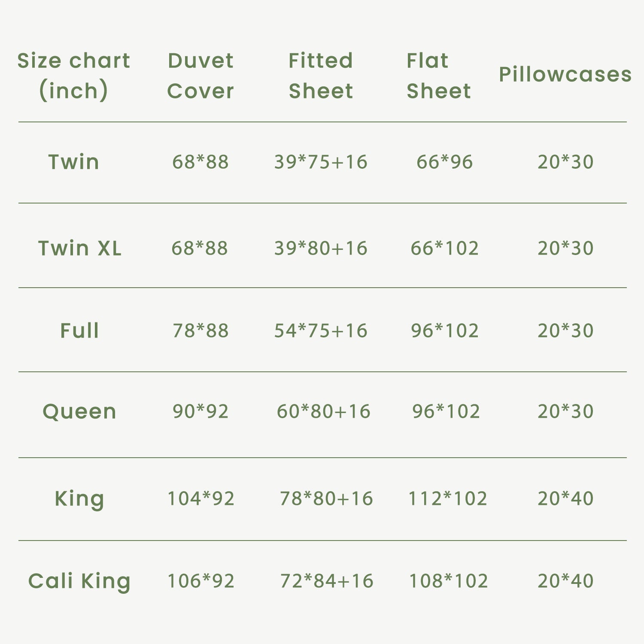This screenshot has height=644, width=644.
Task: Select Cali King fitted sheet 72*84+16
Action: (x=326, y=581)
